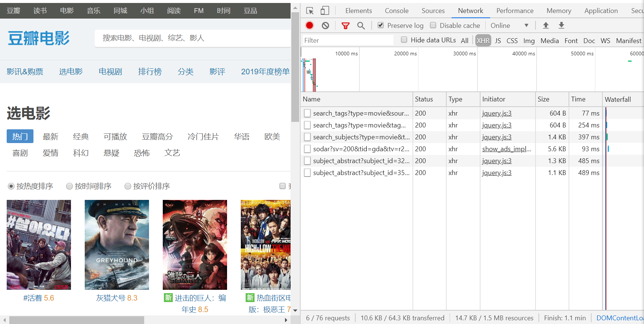Clear the network log
Screen dimensions: 644x324
[x=326, y=25]
